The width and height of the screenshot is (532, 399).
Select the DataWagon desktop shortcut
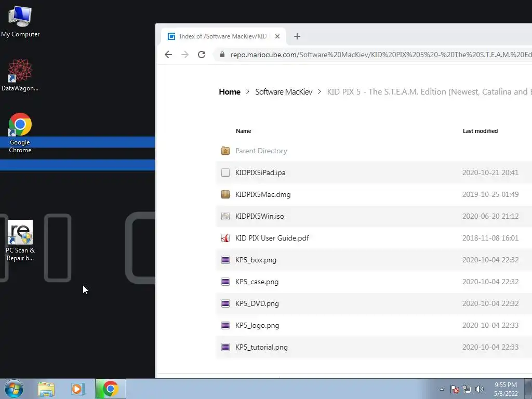(20, 75)
